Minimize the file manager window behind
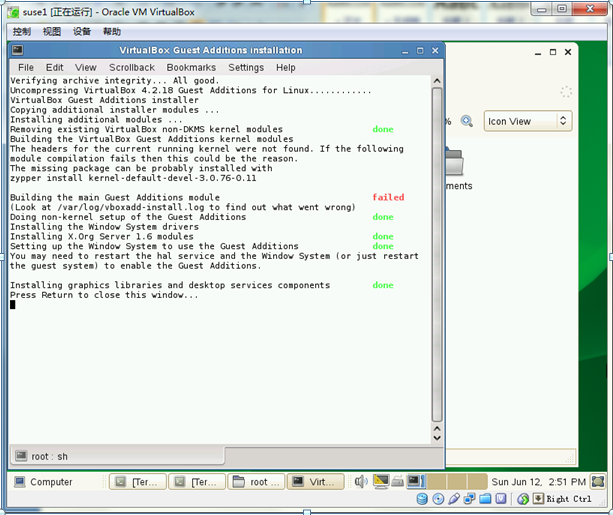613x515 pixels. pyautogui.click(x=538, y=53)
